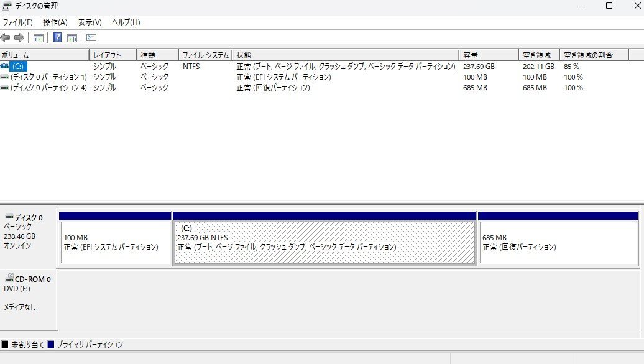Open the ファイル(F) menu

click(17, 22)
